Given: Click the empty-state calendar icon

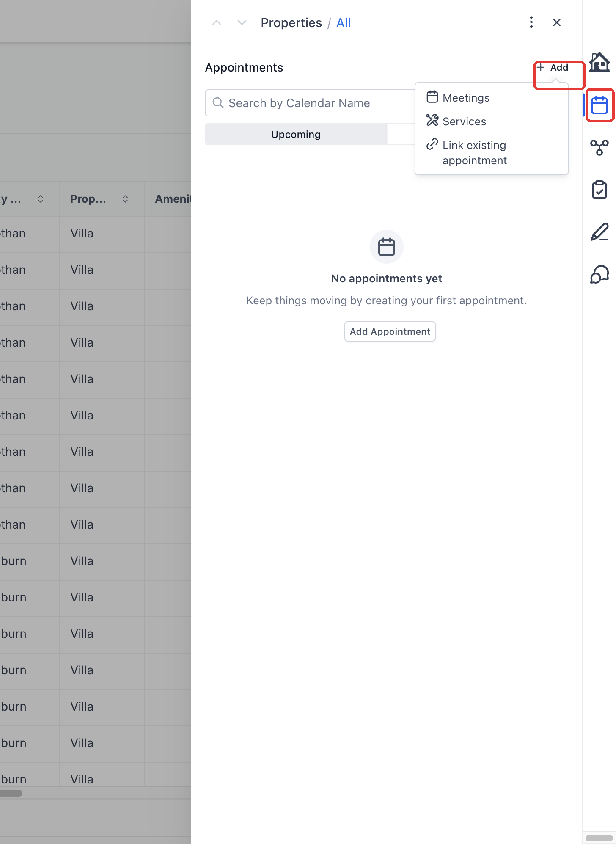Looking at the screenshot, I should point(386,247).
